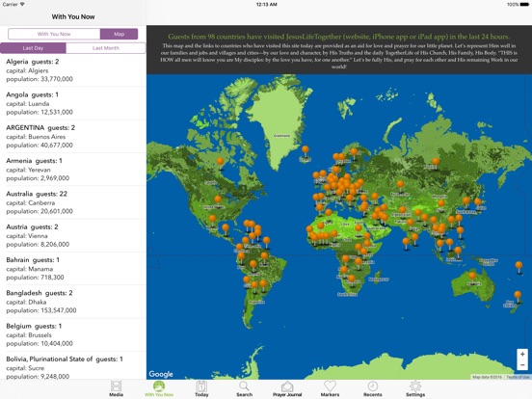This screenshot has width=532, height=399.
Task: Select the Last Month filter
Action: coord(106,48)
